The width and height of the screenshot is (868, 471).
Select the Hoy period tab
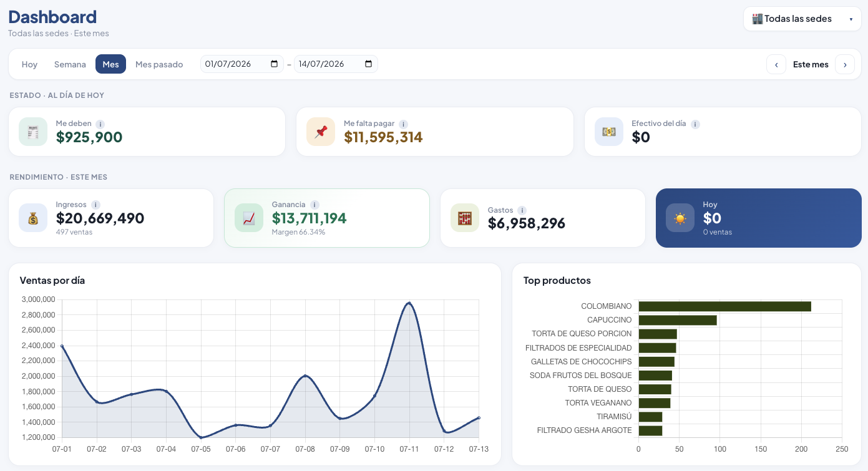tap(29, 64)
